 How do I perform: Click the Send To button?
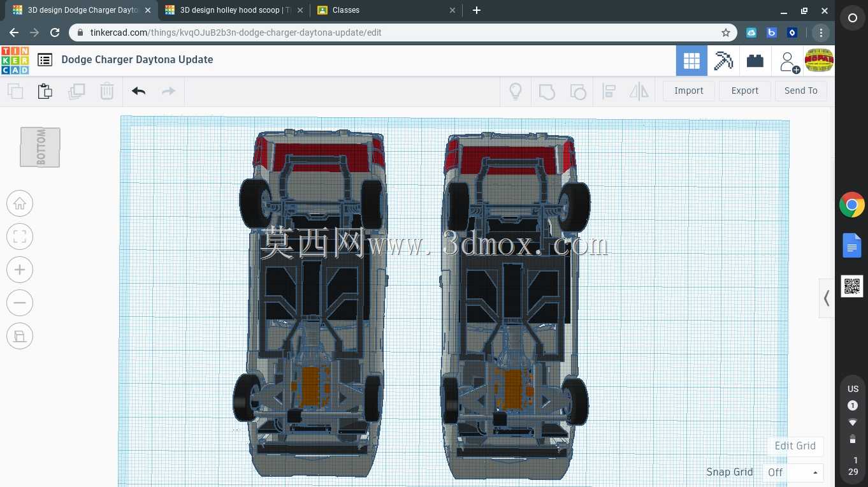pos(801,91)
